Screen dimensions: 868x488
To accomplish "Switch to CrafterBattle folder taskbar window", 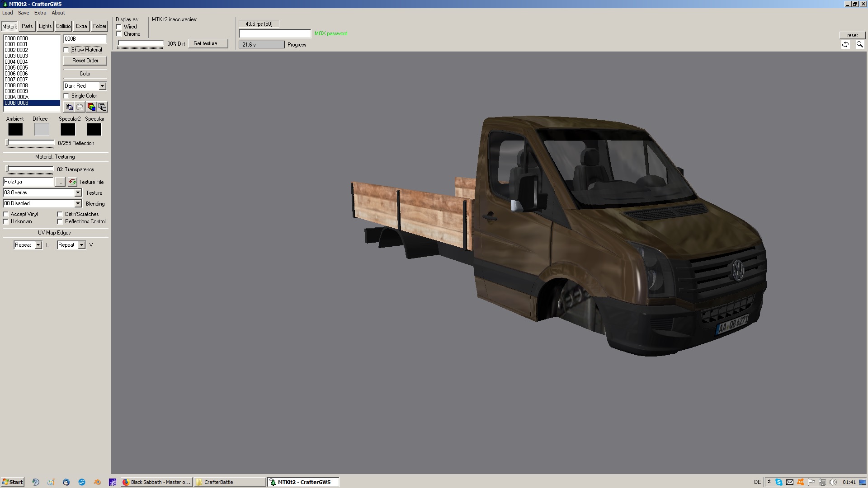I will pos(230,482).
